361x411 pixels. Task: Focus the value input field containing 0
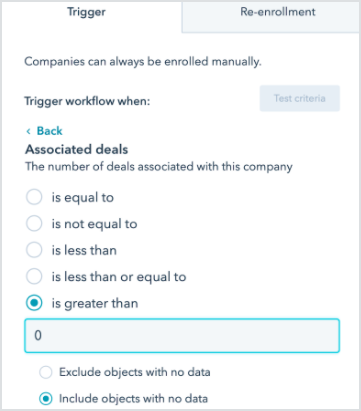[182, 336]
